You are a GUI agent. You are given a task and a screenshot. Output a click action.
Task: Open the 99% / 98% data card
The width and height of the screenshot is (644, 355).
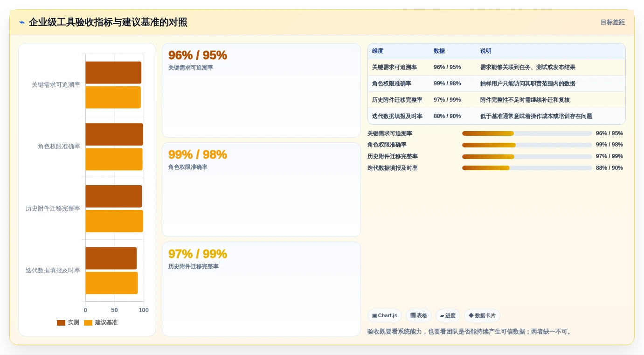(261, 190)
